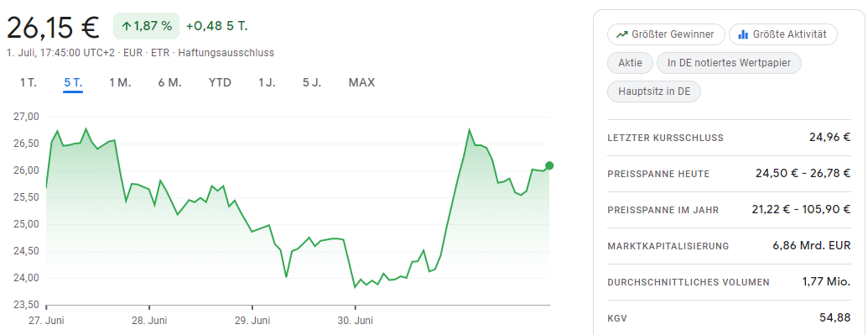Select the 5 J. time range
This screenshot has width=868, height=335.
pyautogui.click(x=312, y=82)
